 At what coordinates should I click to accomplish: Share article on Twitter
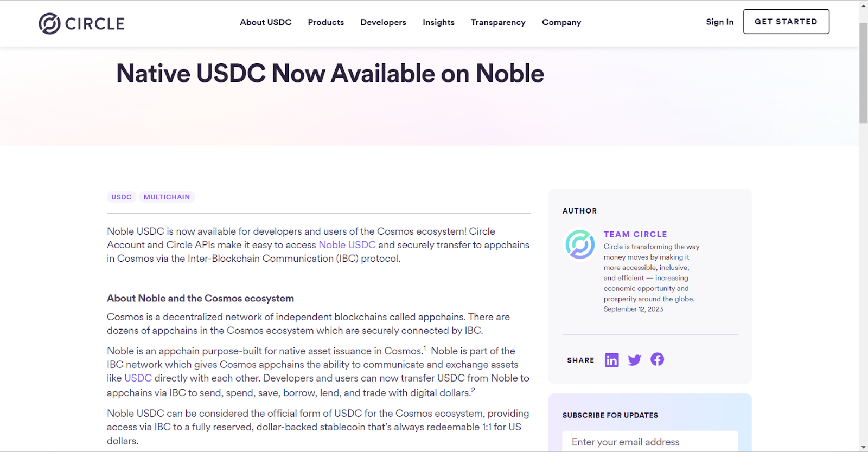tap(634, 360)
